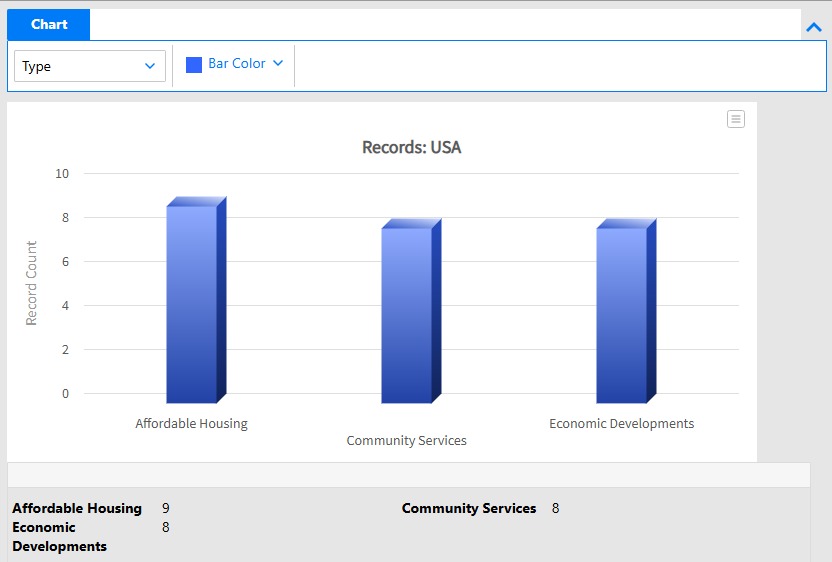Click the y-axis value 6

pyautogui.click(x=65, y=262)
